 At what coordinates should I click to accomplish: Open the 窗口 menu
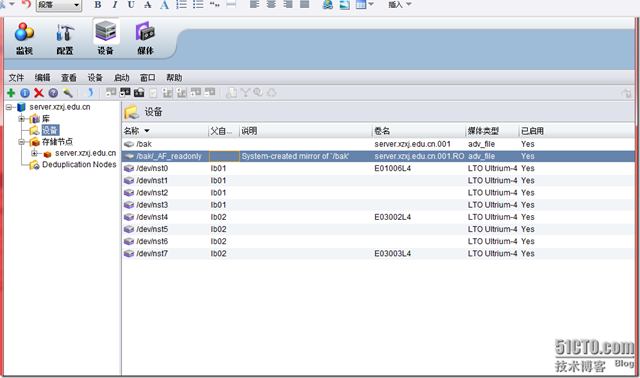click(147, 78)
